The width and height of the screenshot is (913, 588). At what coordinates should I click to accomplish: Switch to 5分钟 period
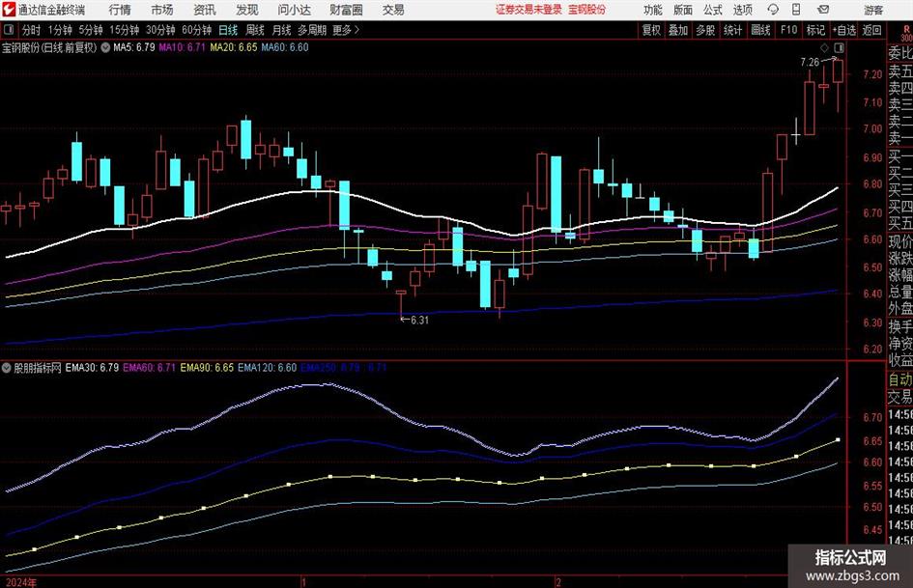pos(91,30)
